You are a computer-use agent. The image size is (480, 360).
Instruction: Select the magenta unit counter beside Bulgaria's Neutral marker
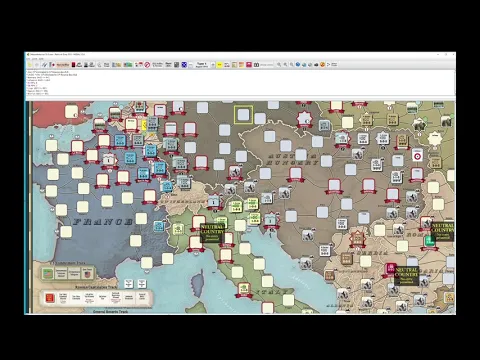point(391,268)
